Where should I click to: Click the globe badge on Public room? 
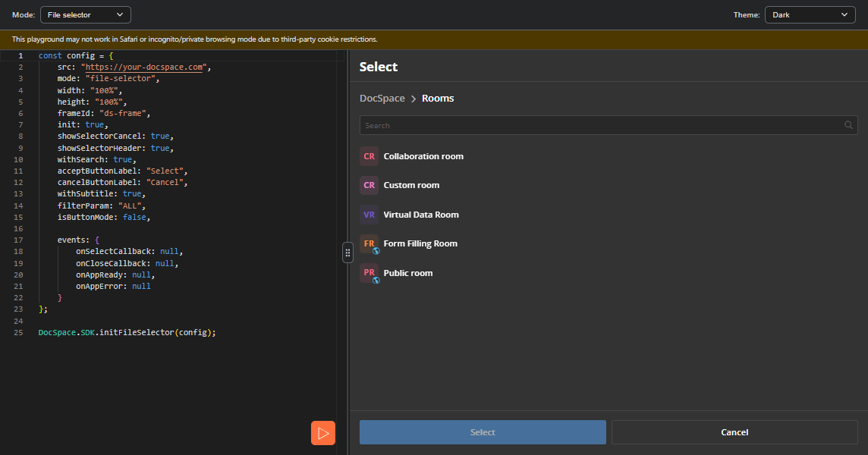(x=376, y=280)
